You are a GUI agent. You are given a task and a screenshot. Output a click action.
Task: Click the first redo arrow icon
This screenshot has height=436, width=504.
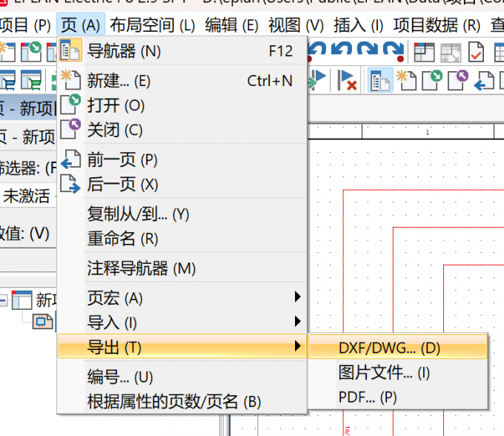368,49
